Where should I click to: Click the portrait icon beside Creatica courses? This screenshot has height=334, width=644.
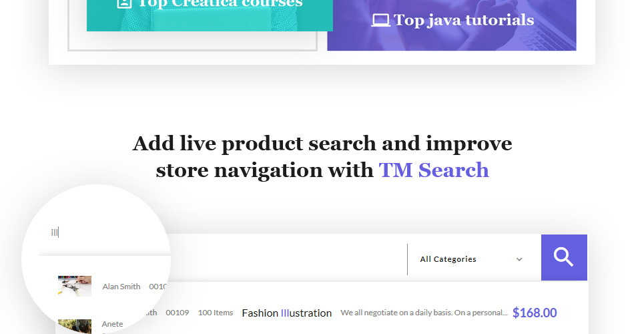(x=123, y=3)
